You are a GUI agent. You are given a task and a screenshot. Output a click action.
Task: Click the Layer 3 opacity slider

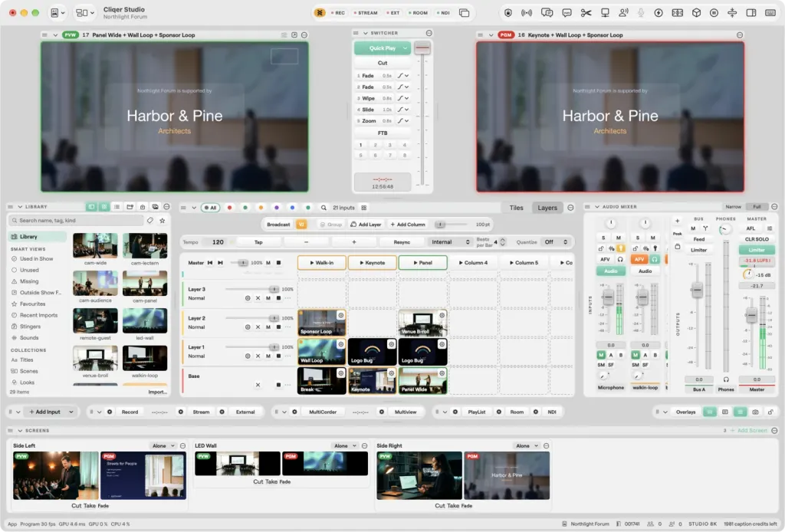tap(251, 289)
